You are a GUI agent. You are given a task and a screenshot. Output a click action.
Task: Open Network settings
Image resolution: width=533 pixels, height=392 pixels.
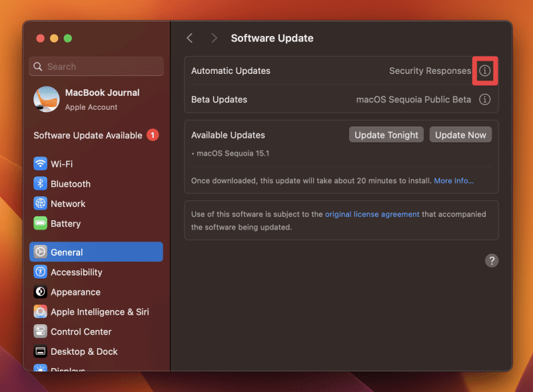tap(40, 204)
